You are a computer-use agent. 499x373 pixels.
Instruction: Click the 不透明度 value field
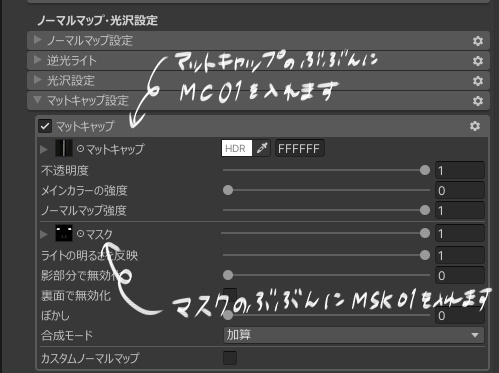[460, 171]
